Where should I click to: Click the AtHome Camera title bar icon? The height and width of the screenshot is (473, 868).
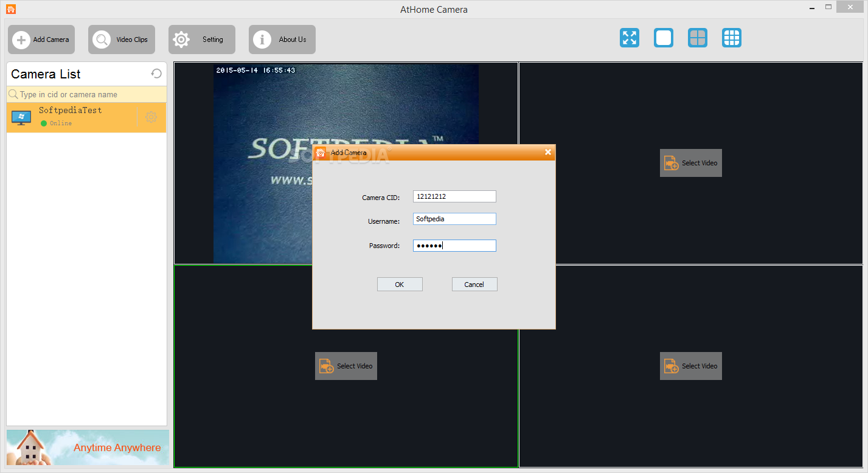point(11,9)
